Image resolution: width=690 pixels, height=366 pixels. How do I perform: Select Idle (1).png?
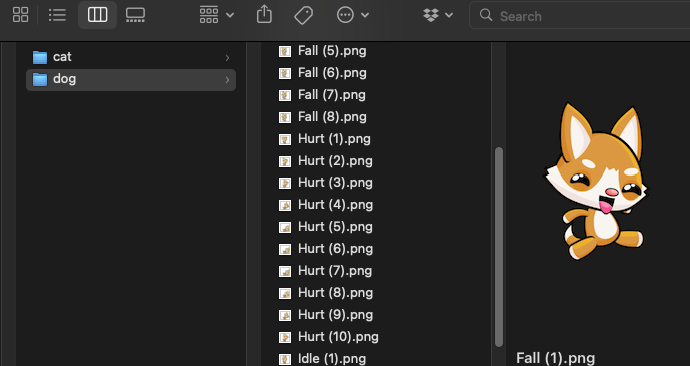click(x=332, y=359)
